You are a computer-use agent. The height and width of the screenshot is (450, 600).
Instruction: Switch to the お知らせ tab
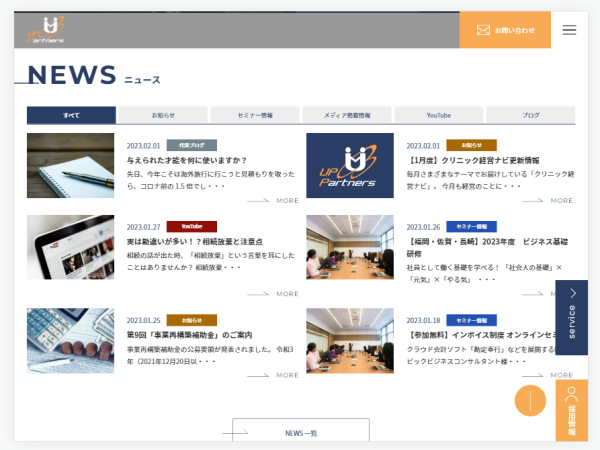(x=163, y=115)
